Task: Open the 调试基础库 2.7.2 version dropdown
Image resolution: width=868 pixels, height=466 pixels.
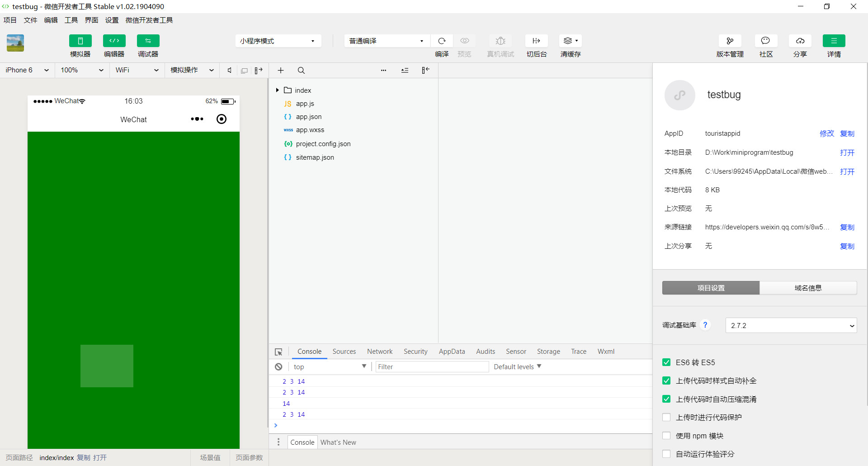Action: (x=791, y=325)
